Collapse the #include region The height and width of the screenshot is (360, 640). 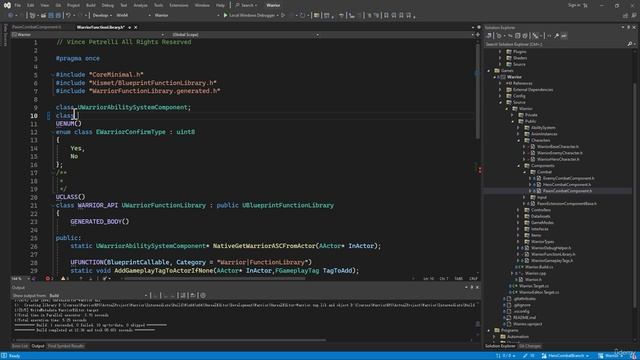point(53,75)
